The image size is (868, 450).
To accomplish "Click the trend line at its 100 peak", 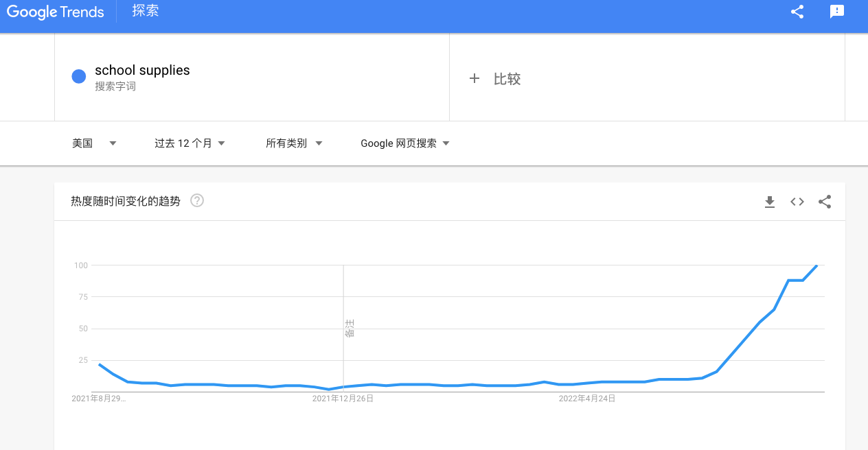I will tap(816, 267).
